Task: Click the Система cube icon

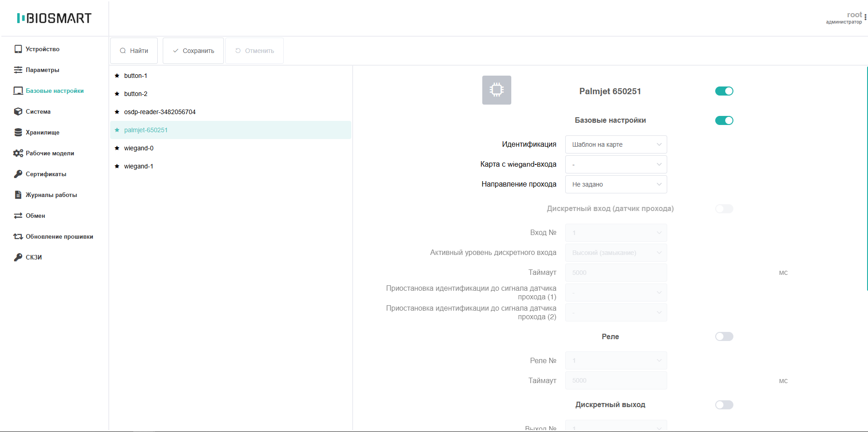Action: click(18, 111)
